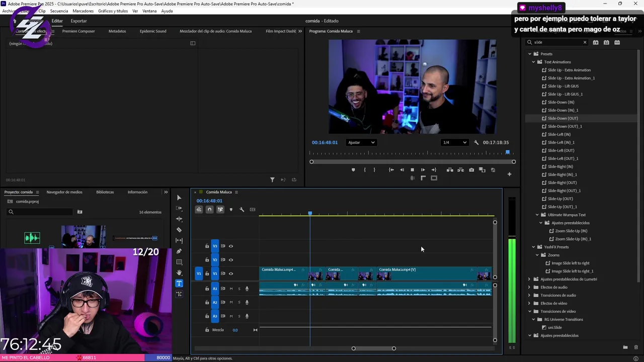Select the Pen tool

coord(179,251)
